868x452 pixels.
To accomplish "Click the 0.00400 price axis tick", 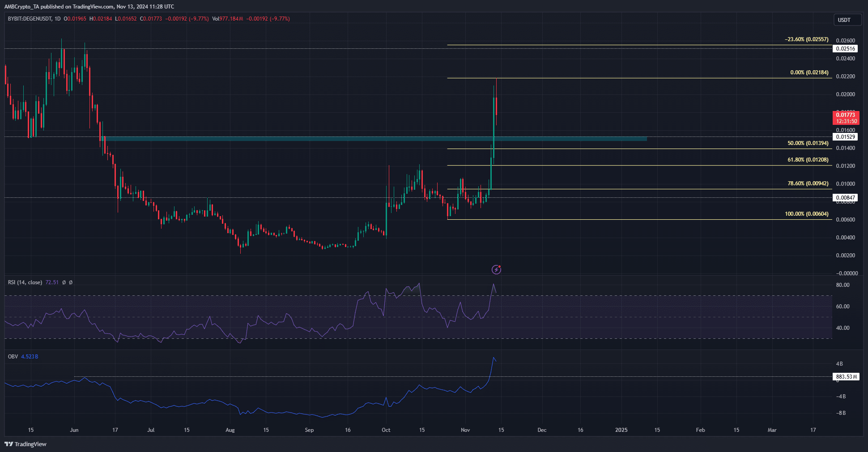I will [x=845, y=238].
